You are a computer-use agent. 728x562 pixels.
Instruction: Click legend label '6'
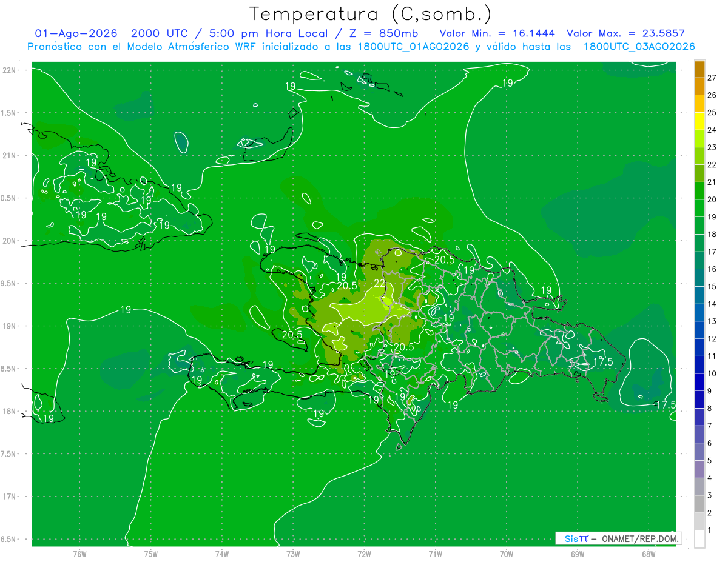click(709, 443)
